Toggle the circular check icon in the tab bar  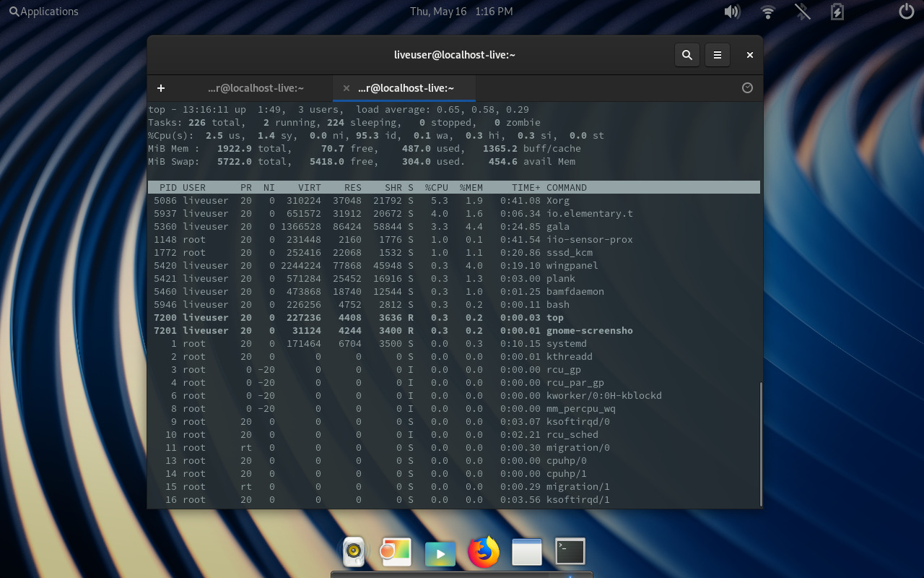[747, 87]
